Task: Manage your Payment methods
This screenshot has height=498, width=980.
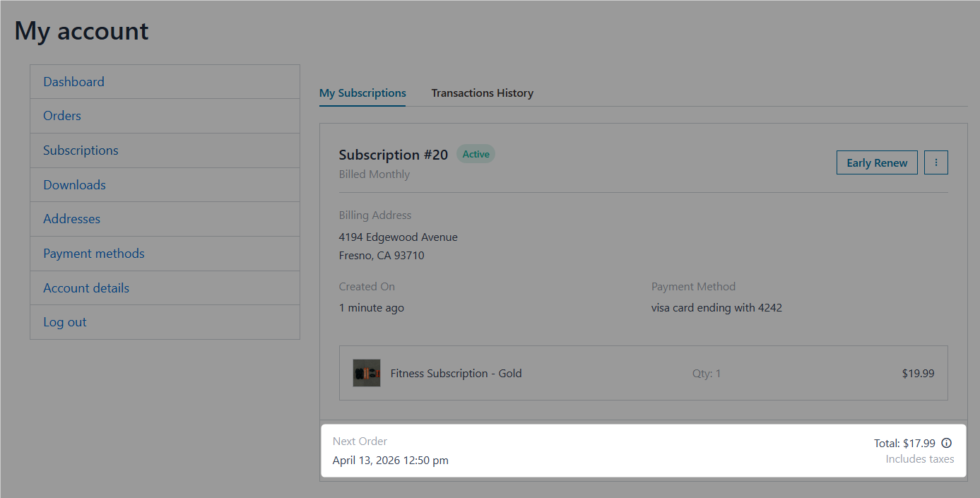Action: point(93,253)
